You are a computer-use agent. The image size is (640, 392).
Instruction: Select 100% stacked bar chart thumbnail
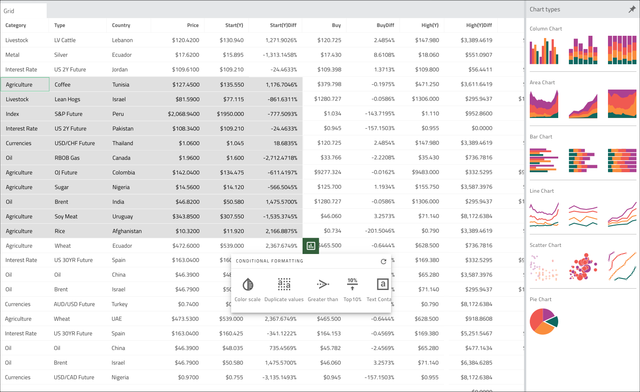pyautogui.click(x=622, y=160)
